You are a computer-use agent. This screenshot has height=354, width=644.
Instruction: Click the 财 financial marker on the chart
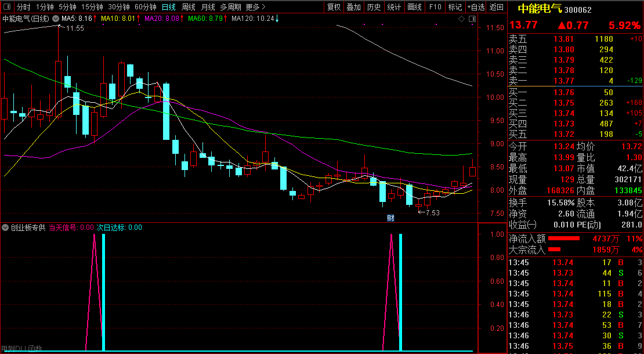(x=390, y=218)
